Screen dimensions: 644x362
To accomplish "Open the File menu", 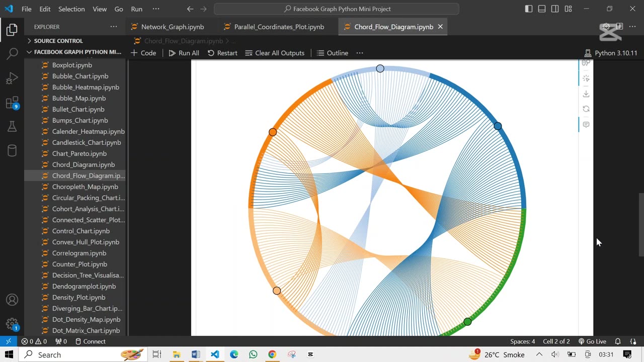I will point(27,9).
